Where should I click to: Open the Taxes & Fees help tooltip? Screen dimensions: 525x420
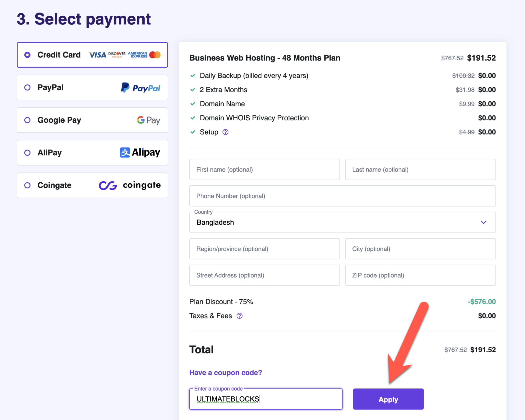[240, 316]
